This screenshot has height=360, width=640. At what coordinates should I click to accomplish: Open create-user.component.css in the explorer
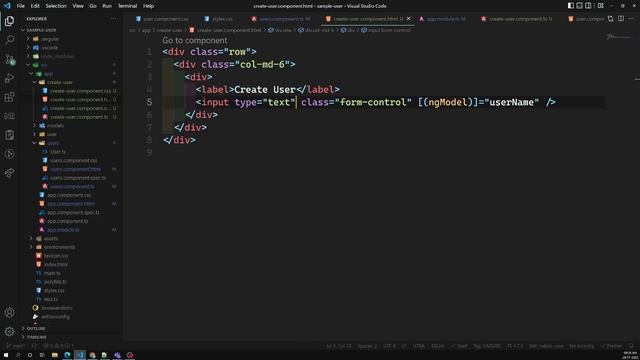(x=80, y=91)
